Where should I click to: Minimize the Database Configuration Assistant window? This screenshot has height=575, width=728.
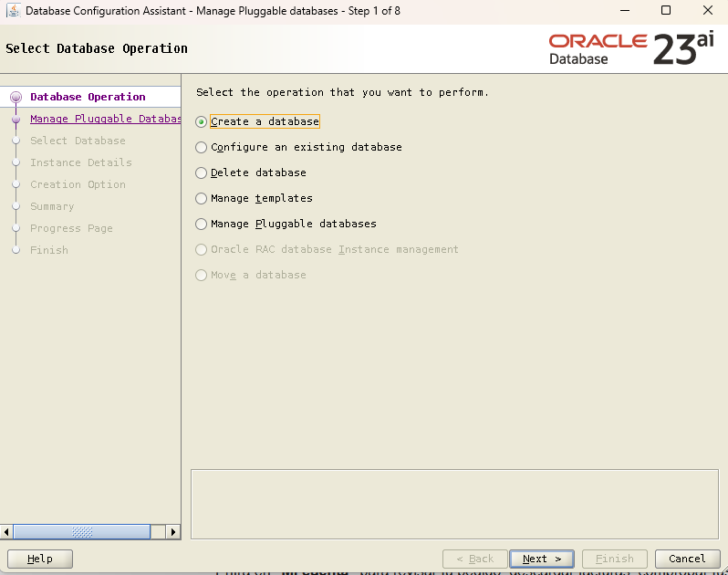pyautogui.click(x=625, y=11)
